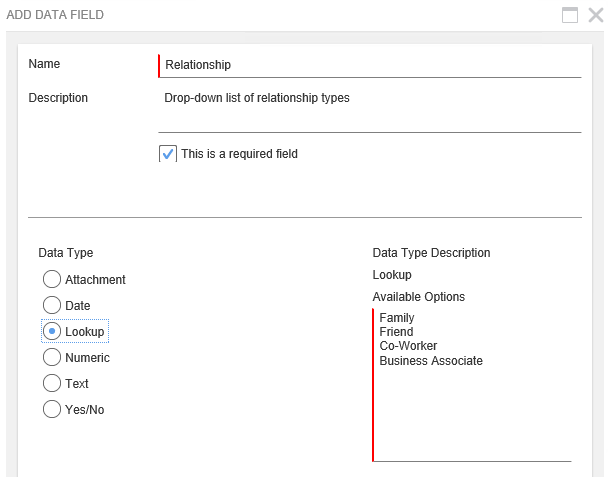Click the Business Associate option line
Screen dimensions: 608x477
431,360
